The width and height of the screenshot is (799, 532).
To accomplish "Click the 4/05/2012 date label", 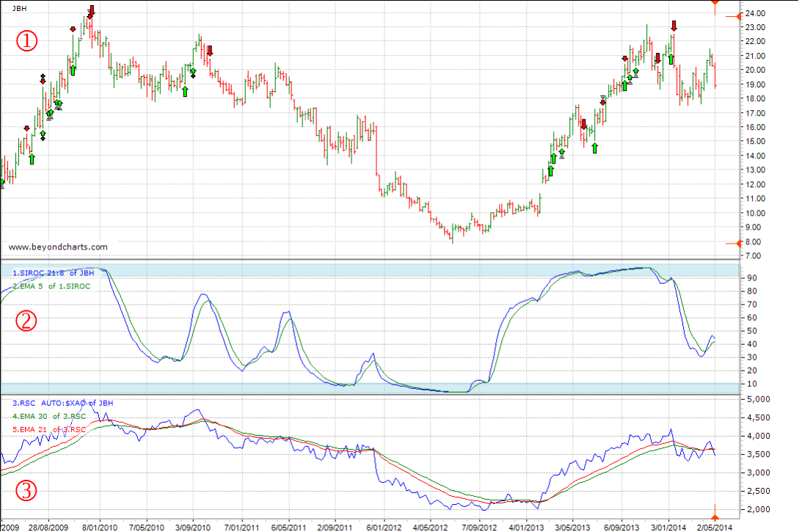I will click(430, 528).
